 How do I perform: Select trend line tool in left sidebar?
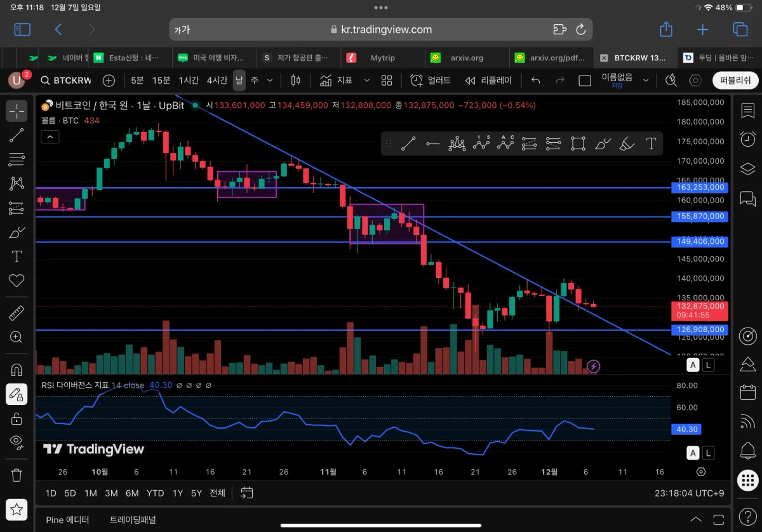click(x=17, y=135)
